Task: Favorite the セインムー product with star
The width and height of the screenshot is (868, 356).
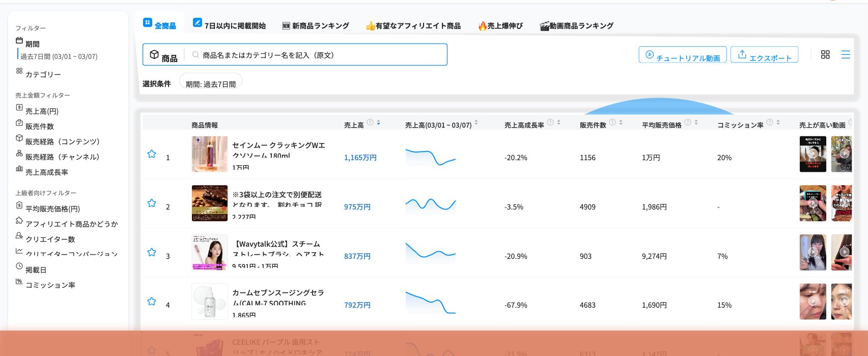Action: pos(152,154)
